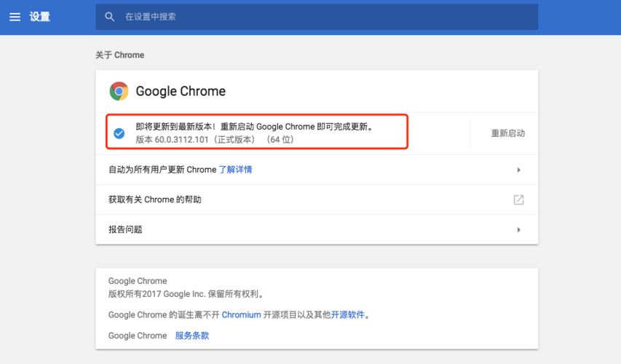Viewport: 621px width, 364px height.
Task: Focus the settings search field
Action: point(317,17)
